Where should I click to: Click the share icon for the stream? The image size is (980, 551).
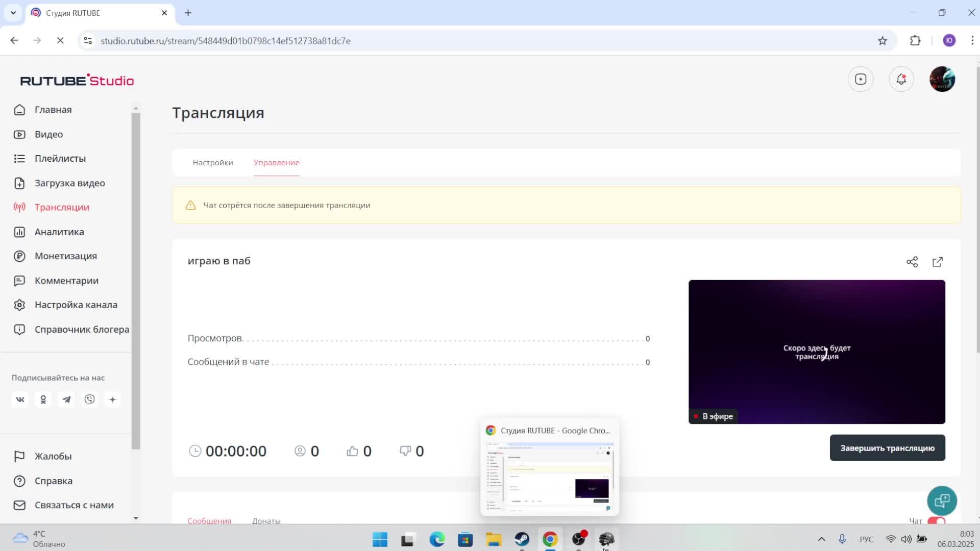(912, 262)
